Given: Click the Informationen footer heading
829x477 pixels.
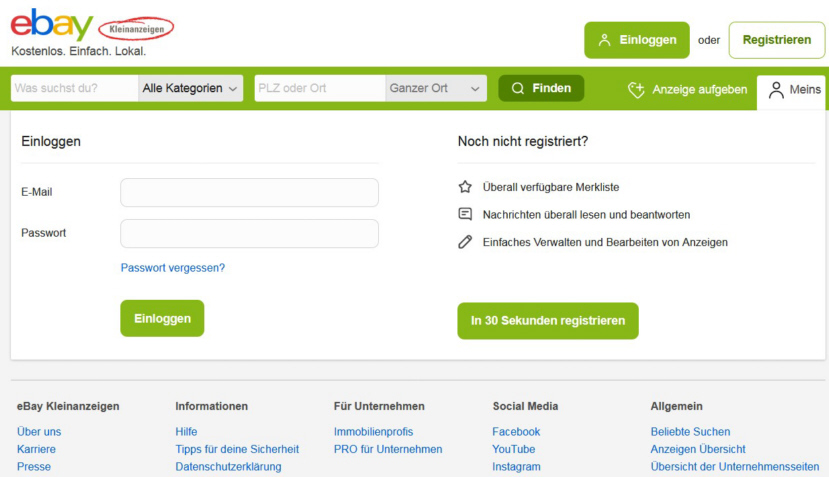Looking at the screenshot, I should pos(211,406).
